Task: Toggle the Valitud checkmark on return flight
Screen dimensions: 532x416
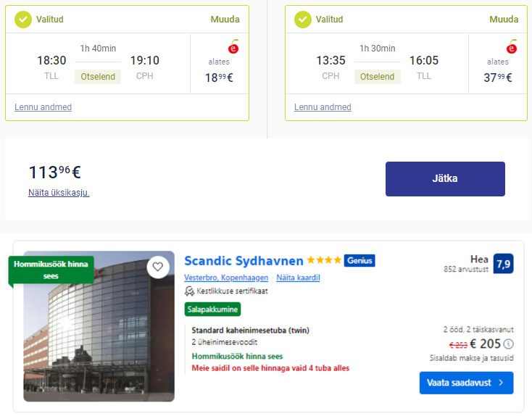Action: pos(303,20)
